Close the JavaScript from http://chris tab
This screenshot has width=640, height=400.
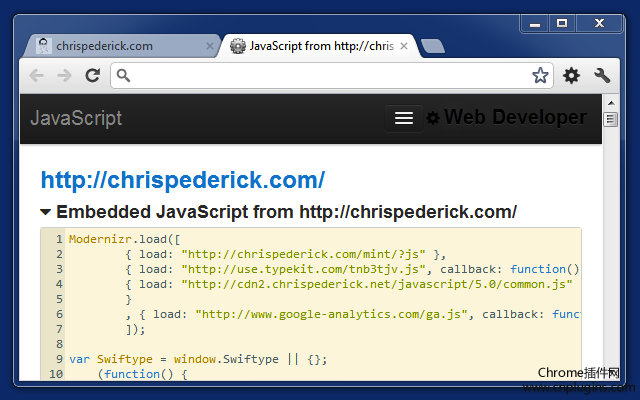click(x=404, y=46)
